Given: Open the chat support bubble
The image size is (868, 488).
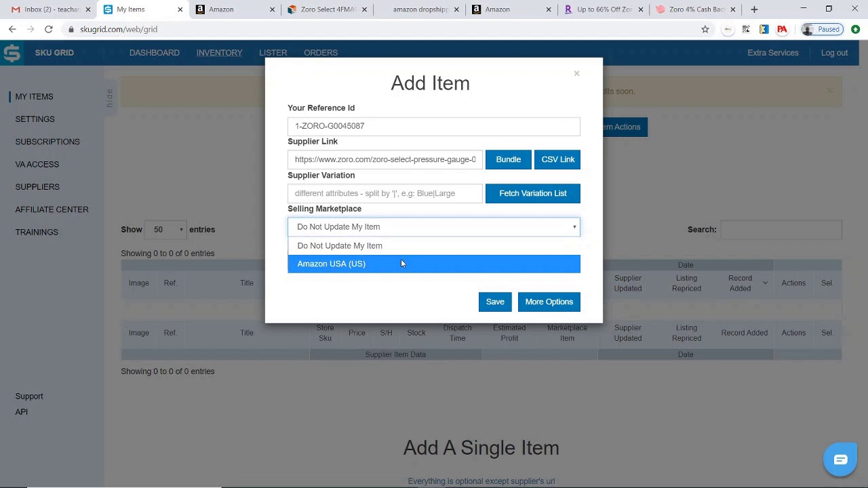Looking at the screenshot, I should click(840, 460).
